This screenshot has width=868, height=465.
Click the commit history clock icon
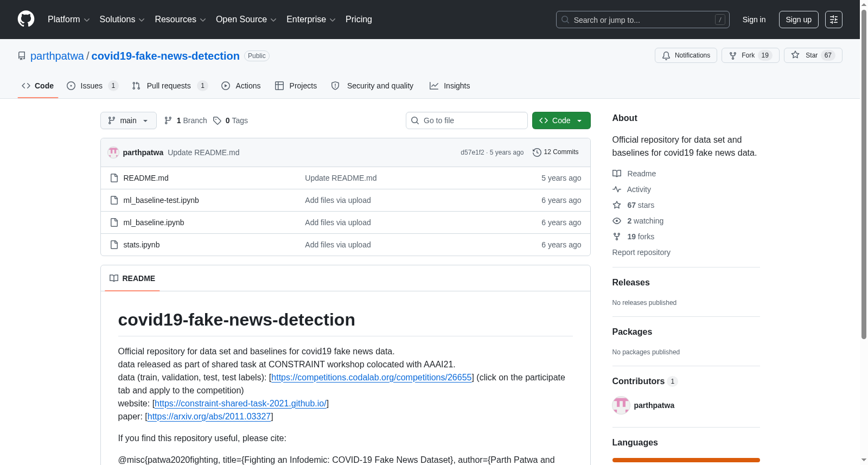click(x=537, y=152)
